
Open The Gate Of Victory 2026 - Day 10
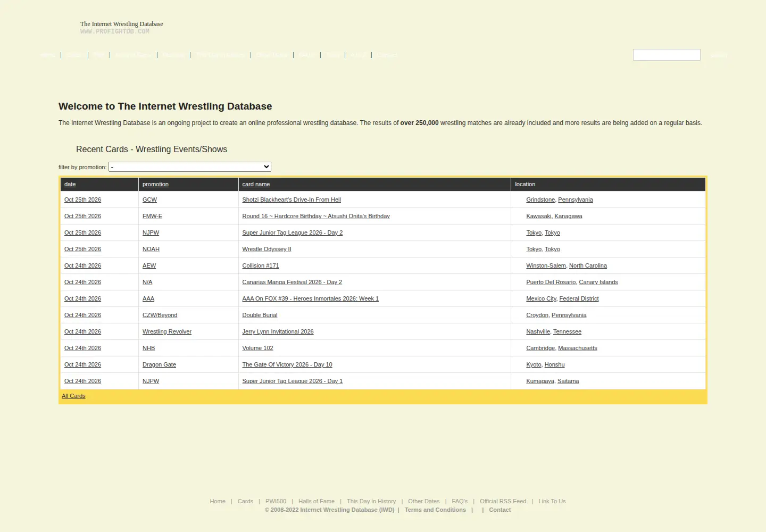coord(287,364)
